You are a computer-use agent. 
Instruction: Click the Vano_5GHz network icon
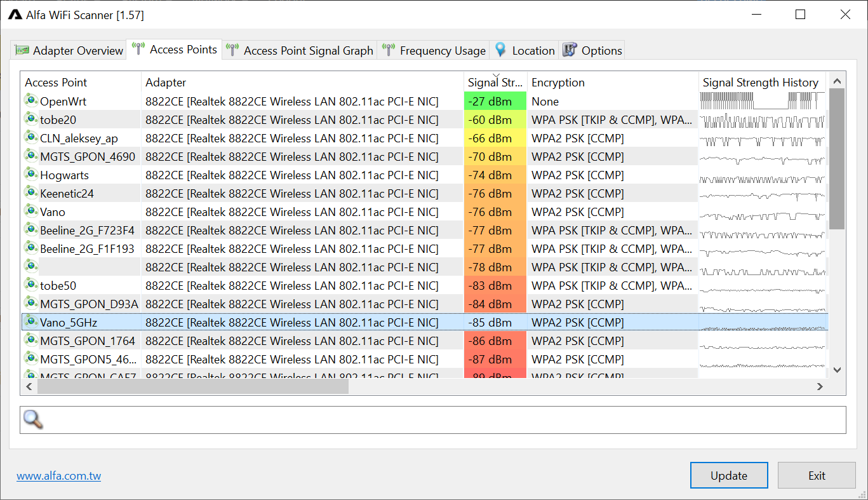pos(31,321)
